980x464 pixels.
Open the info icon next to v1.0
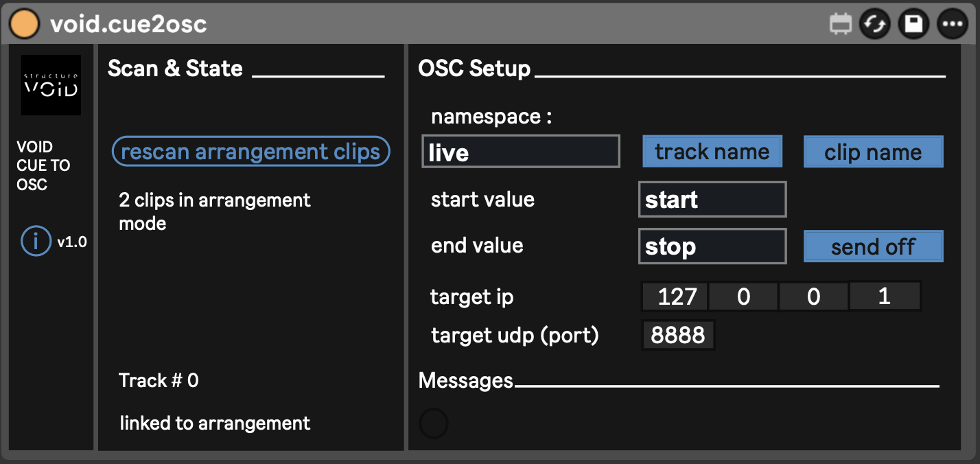click(x=36, y=242)
